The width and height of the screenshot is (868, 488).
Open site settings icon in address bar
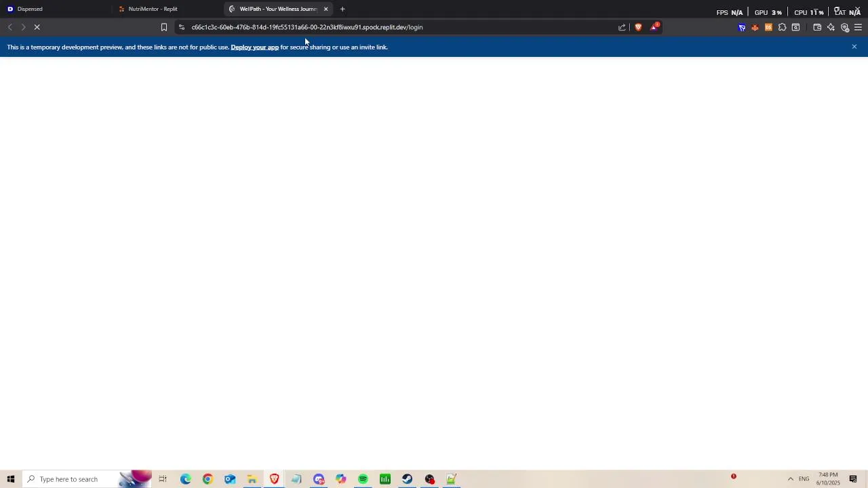coord(181,27)
